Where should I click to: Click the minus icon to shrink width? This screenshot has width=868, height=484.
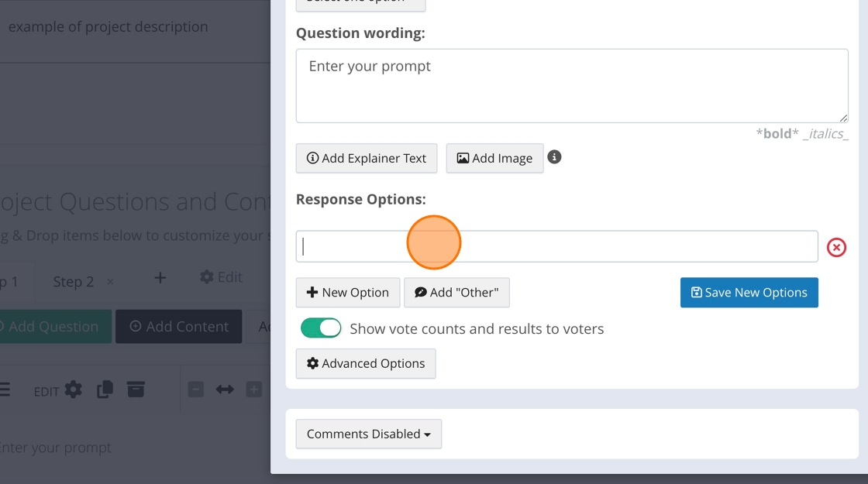click(195, 390)
